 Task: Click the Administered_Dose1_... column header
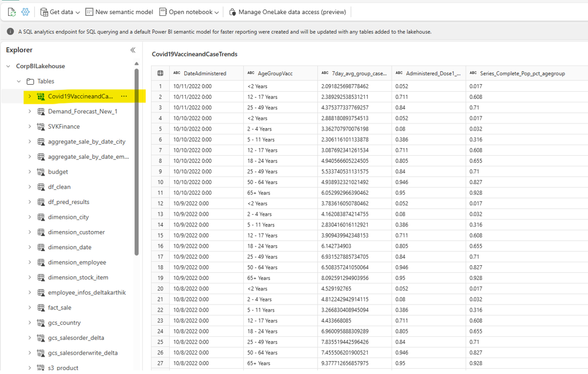429,74
